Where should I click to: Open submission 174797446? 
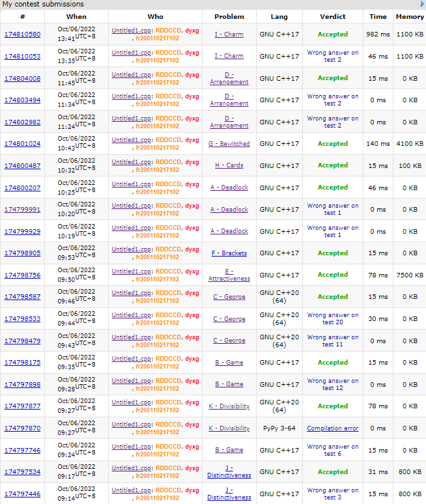22,494
